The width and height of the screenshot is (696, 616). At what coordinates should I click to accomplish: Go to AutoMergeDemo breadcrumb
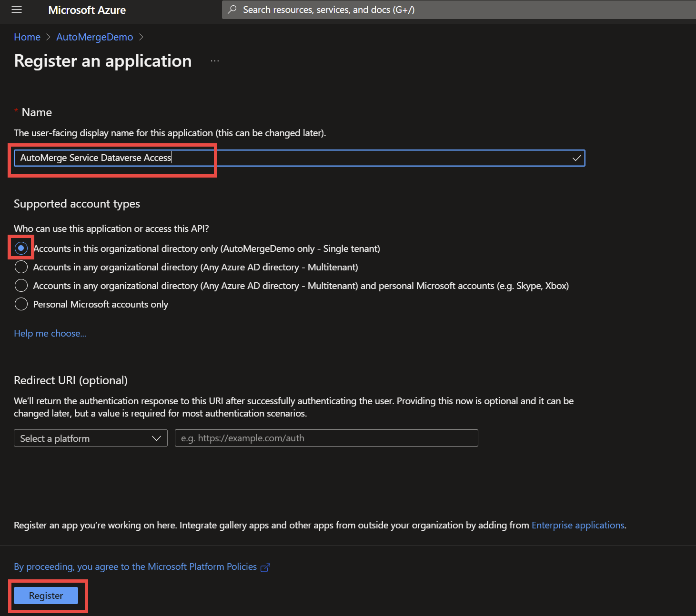pos(95,37)
